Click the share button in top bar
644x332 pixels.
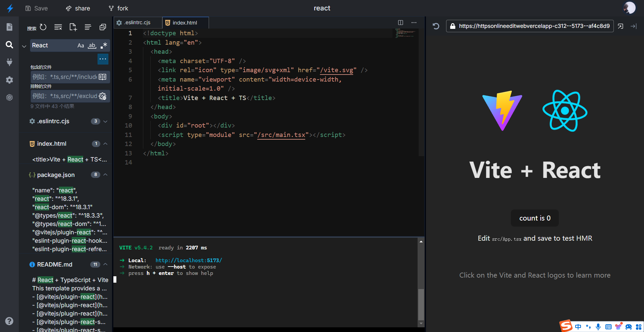click(78, 8)
